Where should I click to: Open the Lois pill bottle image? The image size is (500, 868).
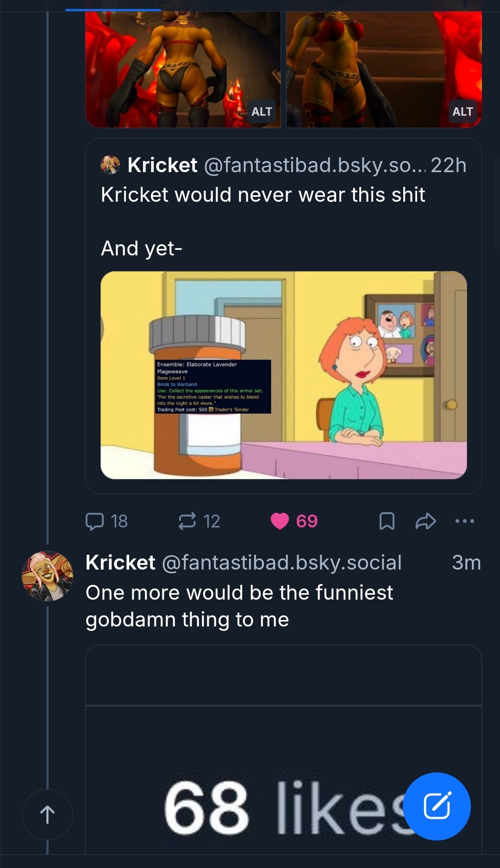(x=283, y=375)
